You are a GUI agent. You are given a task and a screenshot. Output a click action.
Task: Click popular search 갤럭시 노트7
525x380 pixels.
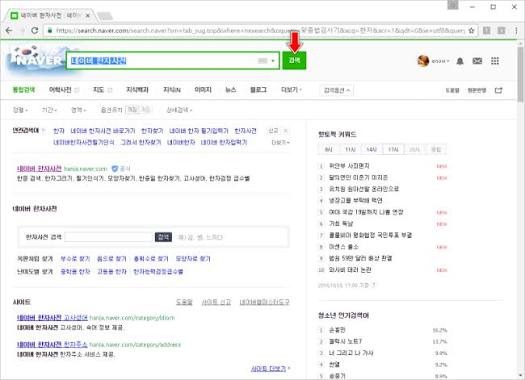tap(345, 341)
